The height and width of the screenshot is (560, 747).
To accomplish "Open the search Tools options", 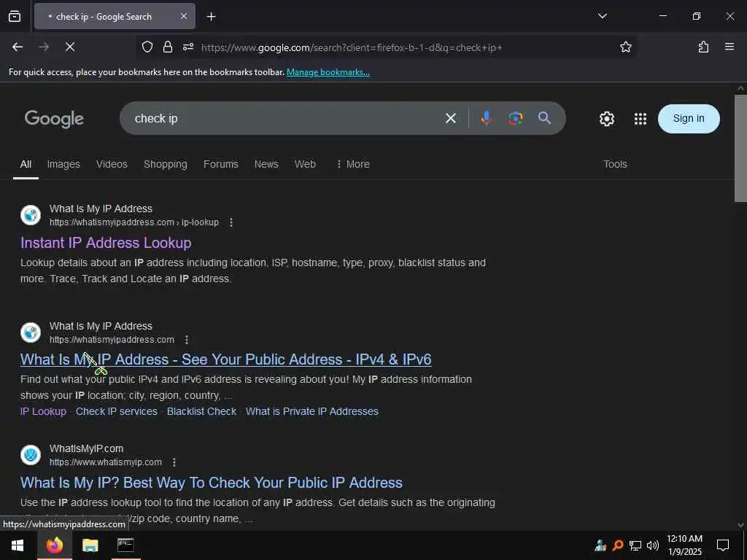I will coord(615,164).
